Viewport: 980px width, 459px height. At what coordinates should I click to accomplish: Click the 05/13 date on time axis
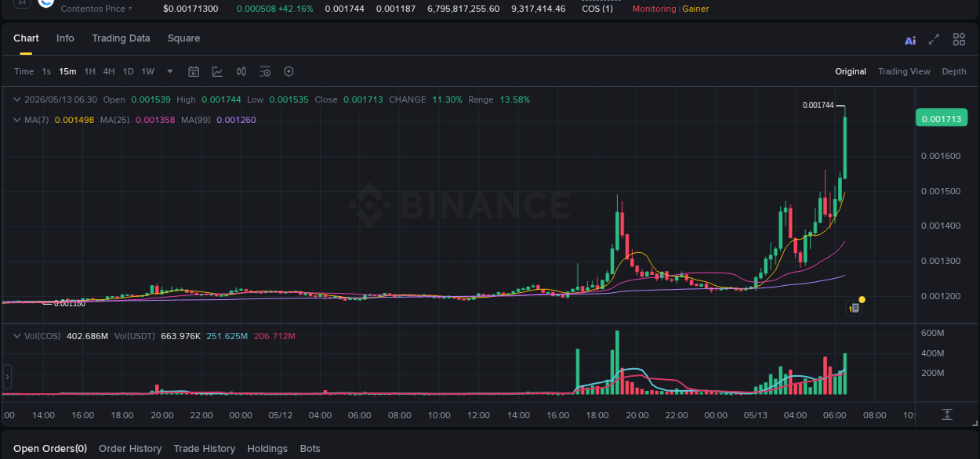pyautogui.click(x=756, y=415)
